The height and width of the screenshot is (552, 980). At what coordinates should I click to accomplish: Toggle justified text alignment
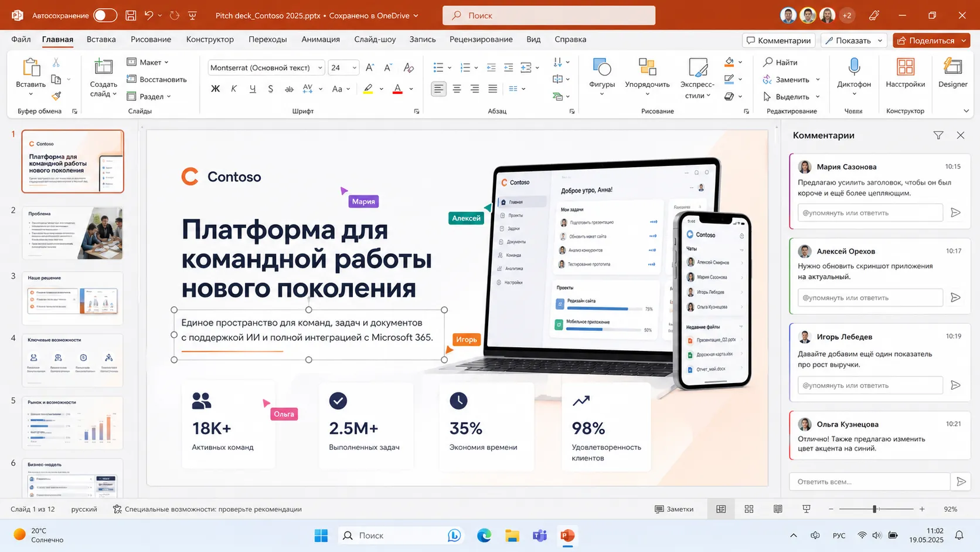coord(493,89)
